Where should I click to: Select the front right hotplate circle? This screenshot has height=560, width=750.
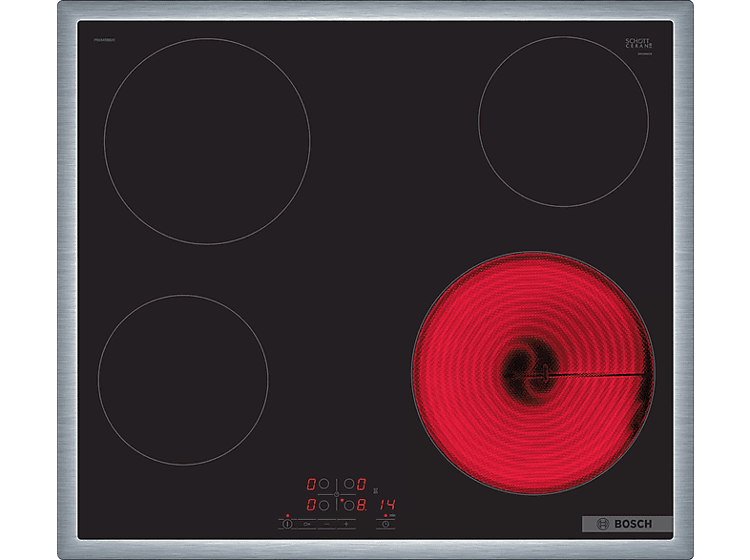click(349, 505)
